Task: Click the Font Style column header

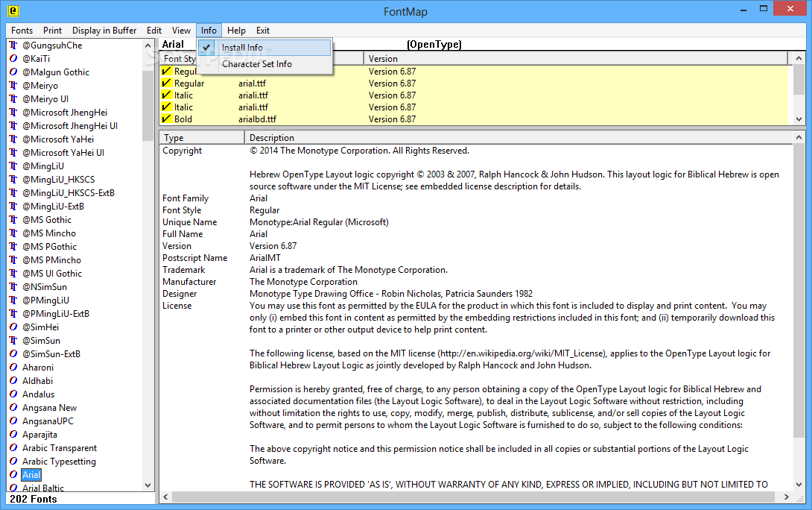Action: (x=179, y=59)
